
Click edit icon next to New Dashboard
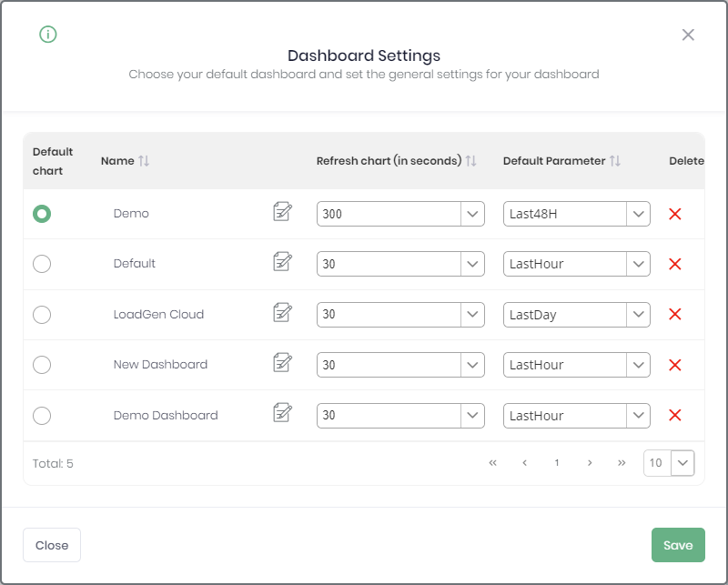tap(283, 363)
